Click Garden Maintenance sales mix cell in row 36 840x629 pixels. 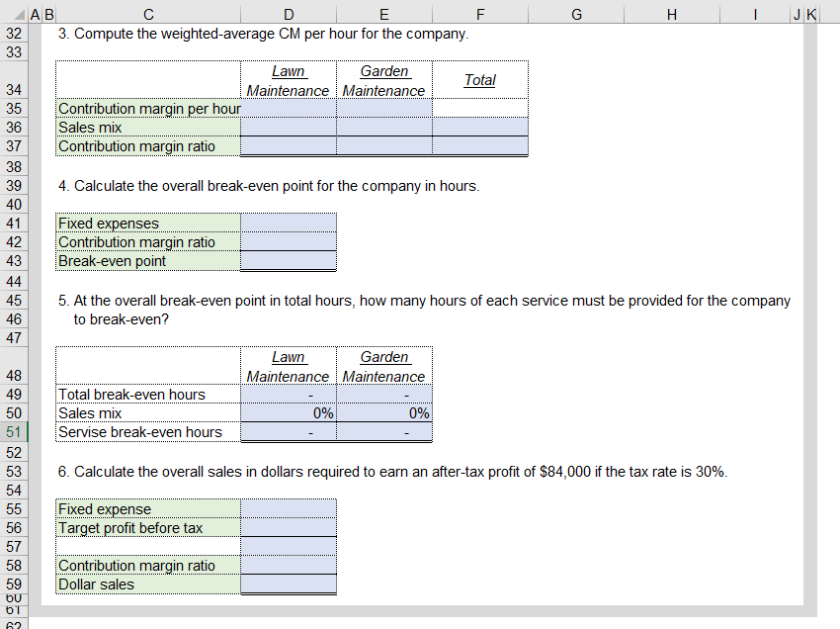[384, 128]
